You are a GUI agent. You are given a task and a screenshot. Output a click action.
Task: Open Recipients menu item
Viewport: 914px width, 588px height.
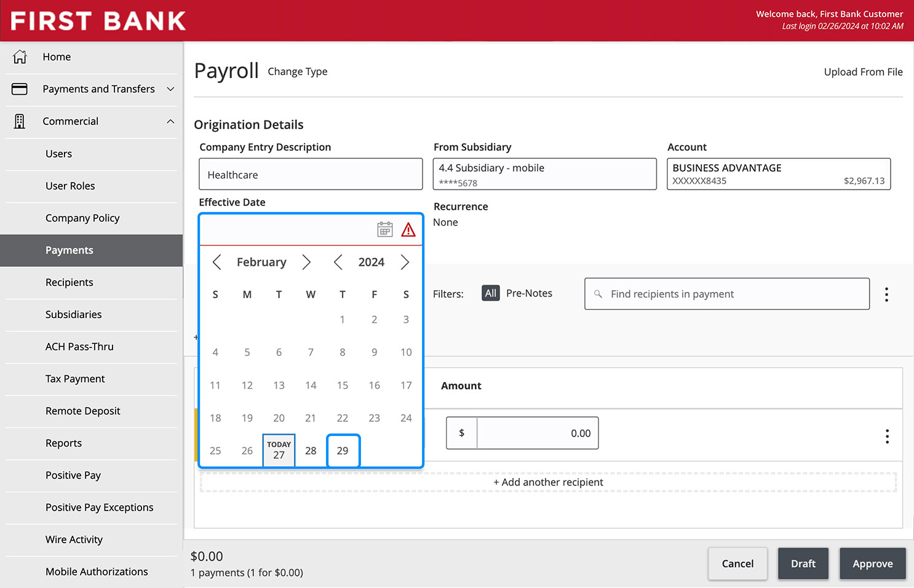[92, 282]
